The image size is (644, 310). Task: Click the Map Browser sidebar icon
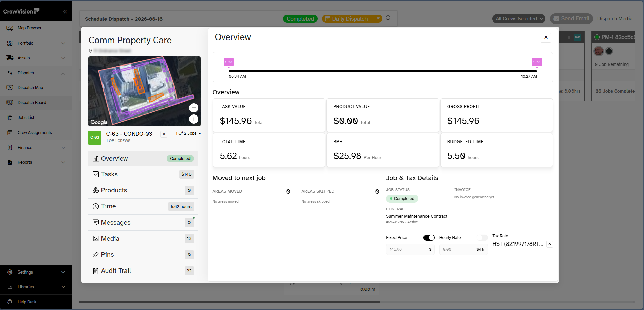10,28
